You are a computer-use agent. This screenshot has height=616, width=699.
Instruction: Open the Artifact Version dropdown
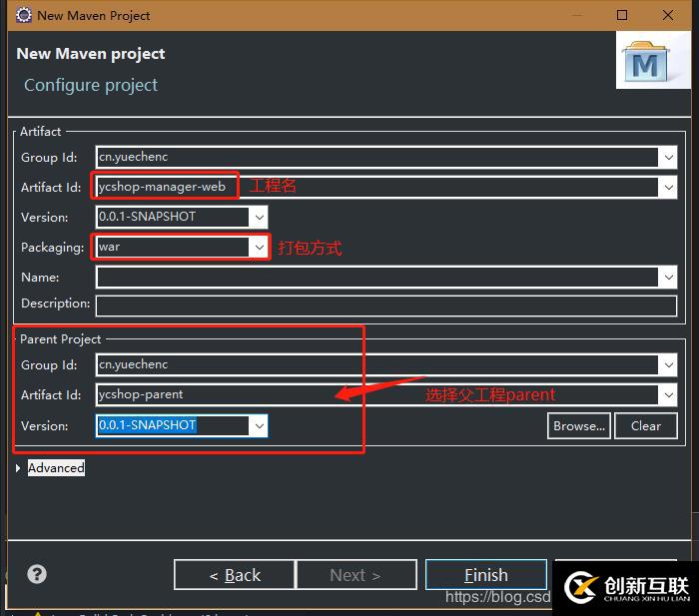coord(259,217)
